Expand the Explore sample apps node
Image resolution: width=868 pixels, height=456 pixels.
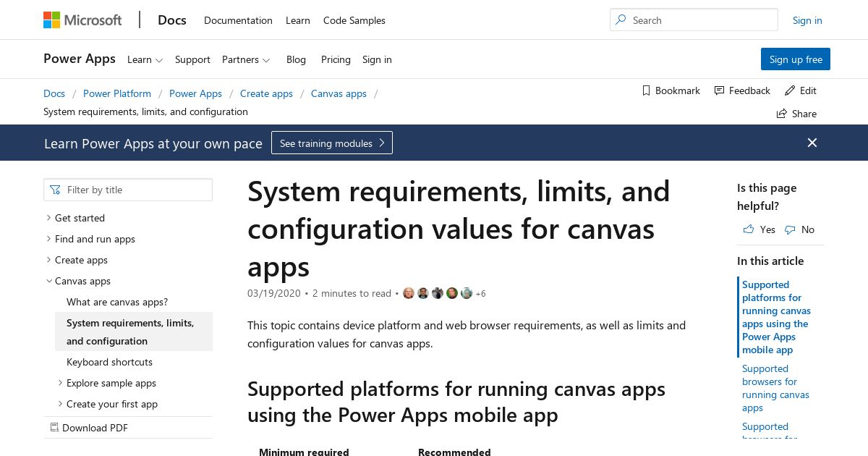(60, 383)
